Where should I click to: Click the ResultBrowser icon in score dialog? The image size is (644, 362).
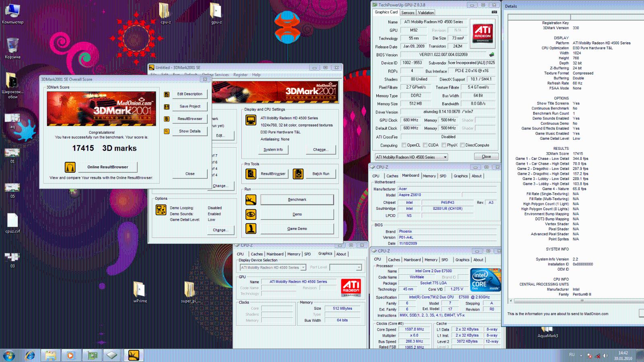click(167, 119)
